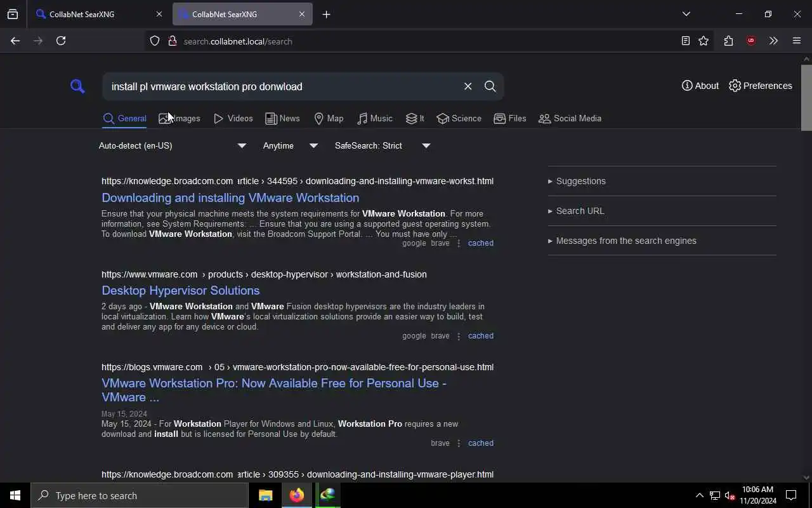812x508 pixels.
Task: Show more tools chevron in toolbar
Action: pos(773,41)
